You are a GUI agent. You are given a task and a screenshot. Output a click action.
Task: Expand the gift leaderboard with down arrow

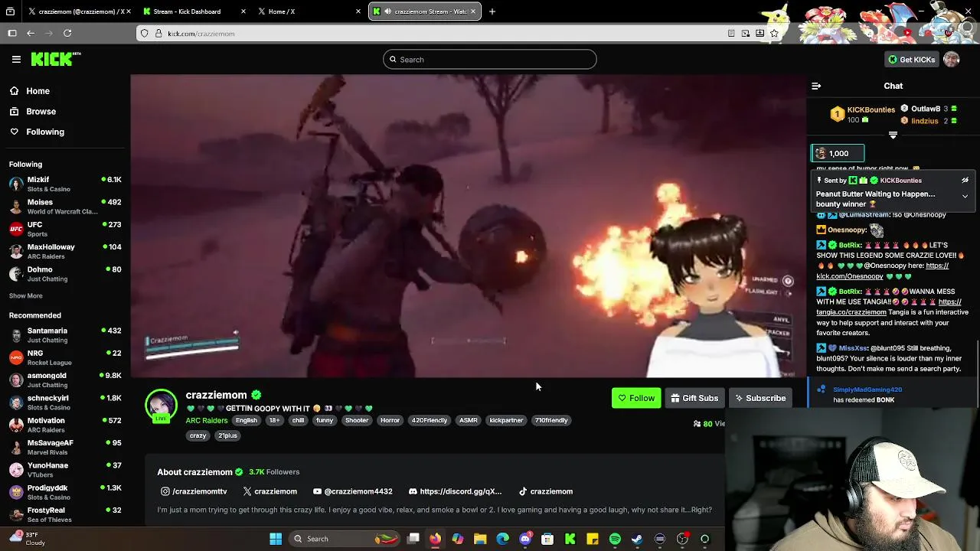pos(893,135)
